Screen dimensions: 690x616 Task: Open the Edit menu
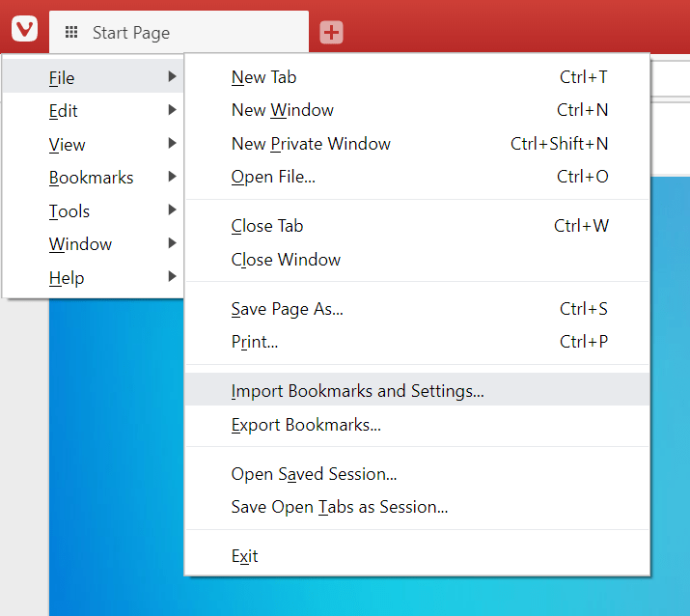(x=94, y=110)
